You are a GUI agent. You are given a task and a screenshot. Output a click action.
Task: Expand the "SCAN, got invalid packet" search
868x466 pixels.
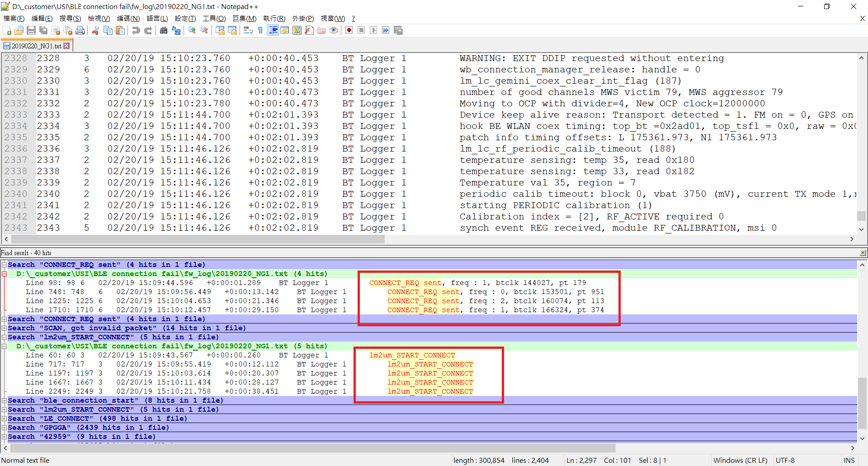(4, 328)
